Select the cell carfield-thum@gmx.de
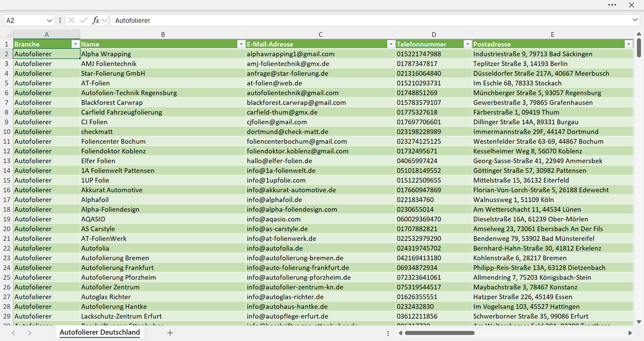Image resolution: width=644 pixels, height=341 pixels. (x=321, y=112)
